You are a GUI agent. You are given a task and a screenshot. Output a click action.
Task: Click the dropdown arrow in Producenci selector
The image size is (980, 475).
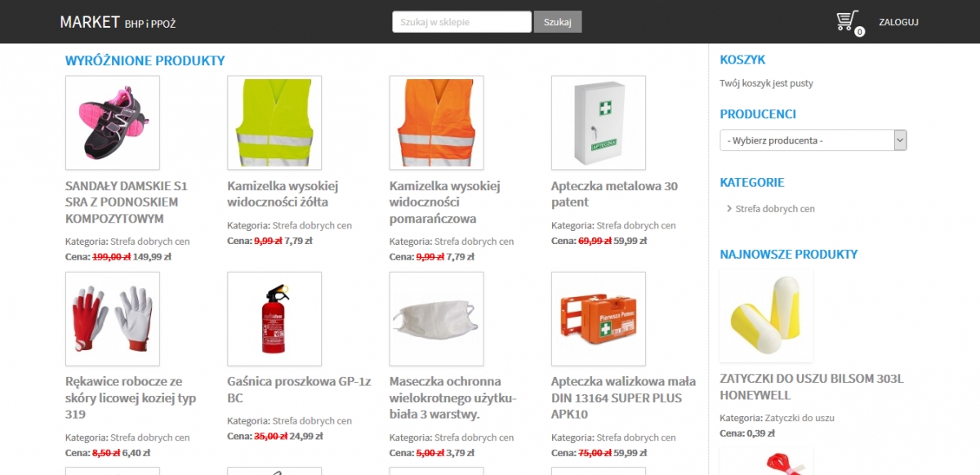pos(900,140)
